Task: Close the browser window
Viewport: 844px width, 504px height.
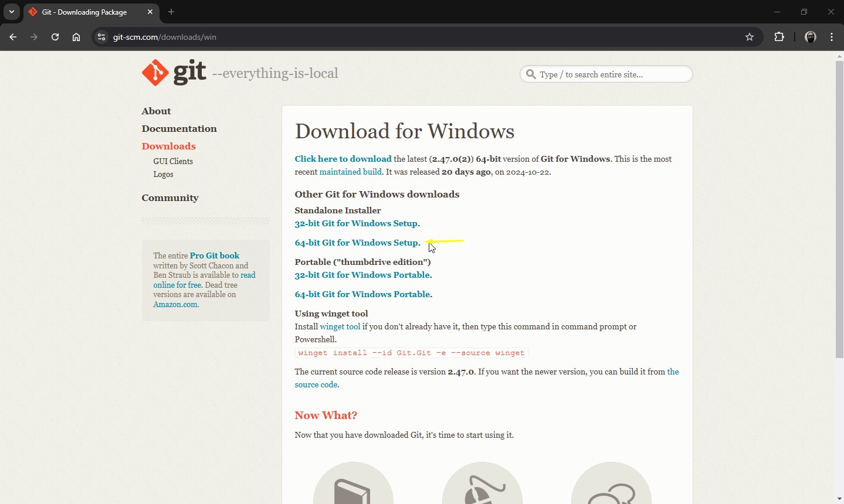Action: pos(831,12)
